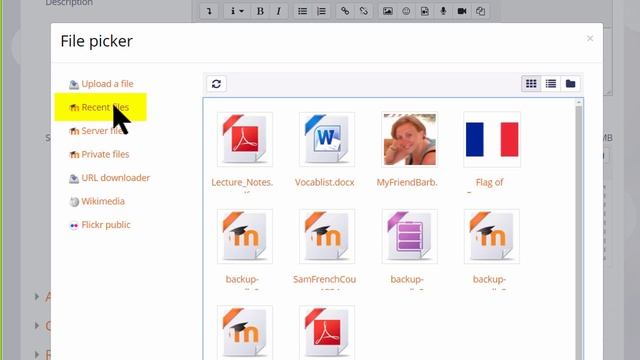Click the manage files icon
The height and width of the screenshot is (360, 640).
480,11
